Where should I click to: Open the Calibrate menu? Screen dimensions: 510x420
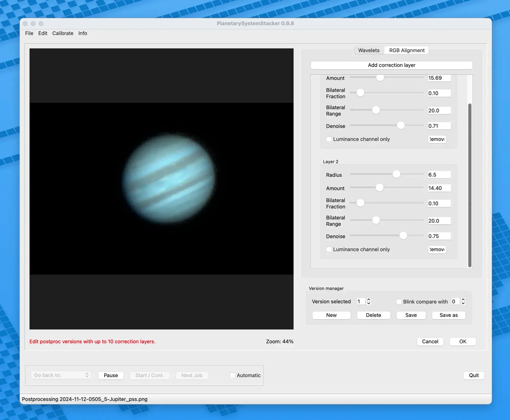[x=63, y=33]
